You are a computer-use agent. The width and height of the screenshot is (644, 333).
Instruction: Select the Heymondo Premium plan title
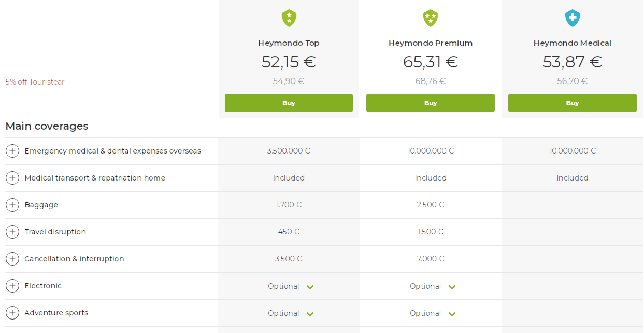(431, 43)
